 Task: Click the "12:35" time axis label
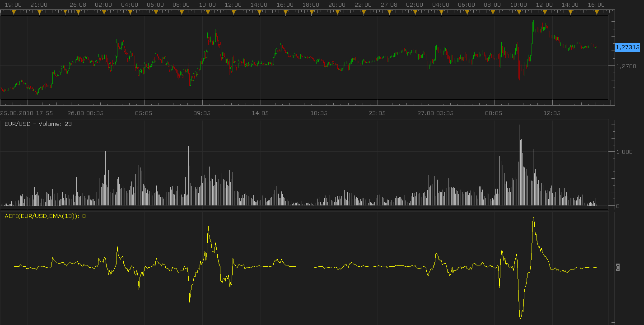552,113
